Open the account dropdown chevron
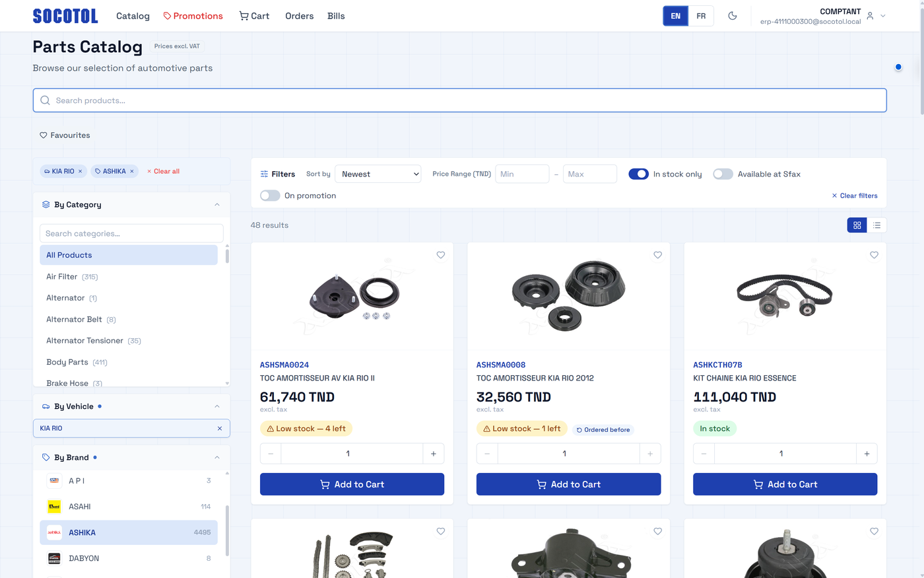 coord(883,16)
